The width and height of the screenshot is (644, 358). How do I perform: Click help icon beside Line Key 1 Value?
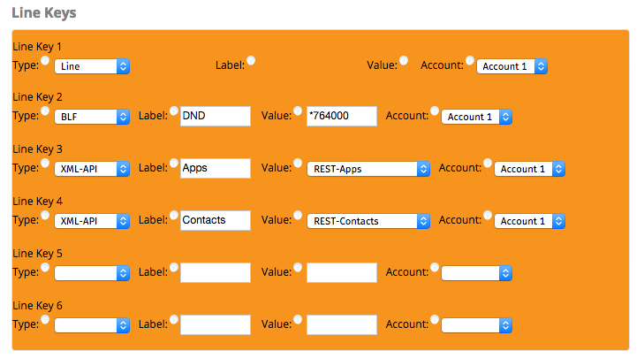pyautogui.click(x=404, y=61)
